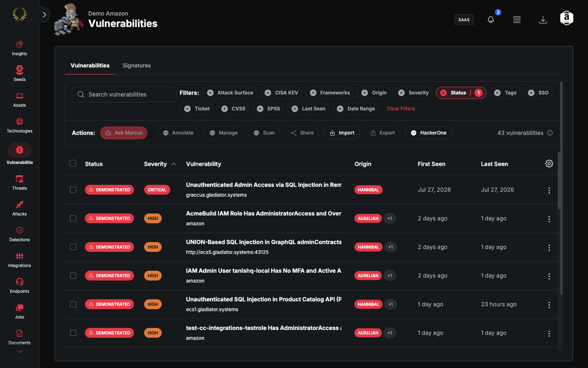
Task: Click the Export action button
Action: (x=382, y=133)
